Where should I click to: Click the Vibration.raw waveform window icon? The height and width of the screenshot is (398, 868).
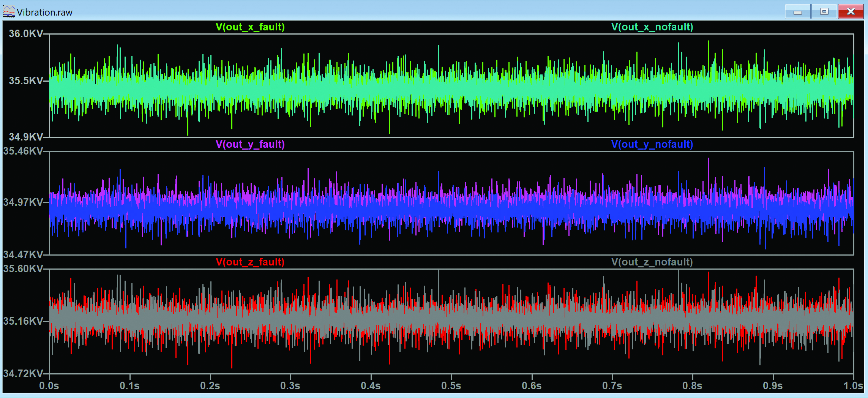point(9,12)
